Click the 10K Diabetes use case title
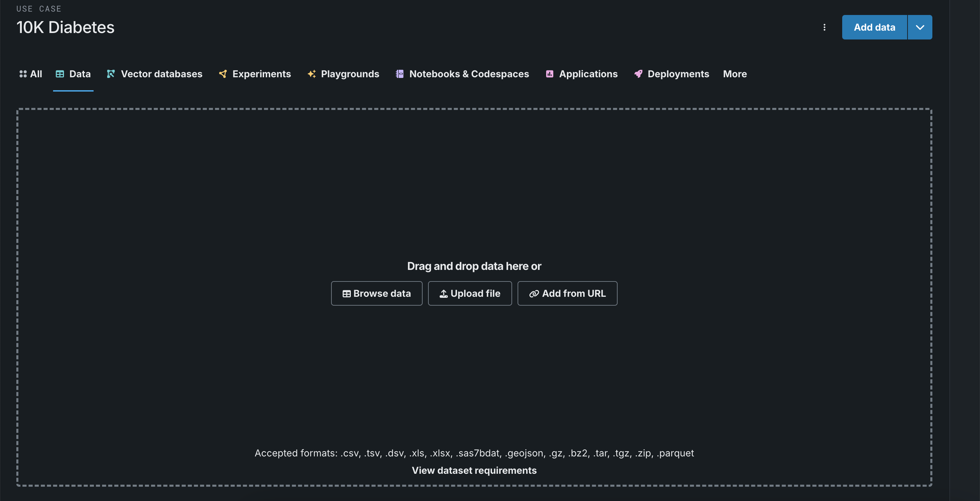Image resolution: width=980 pixels, height=501 pixels. tap(65, 27)
